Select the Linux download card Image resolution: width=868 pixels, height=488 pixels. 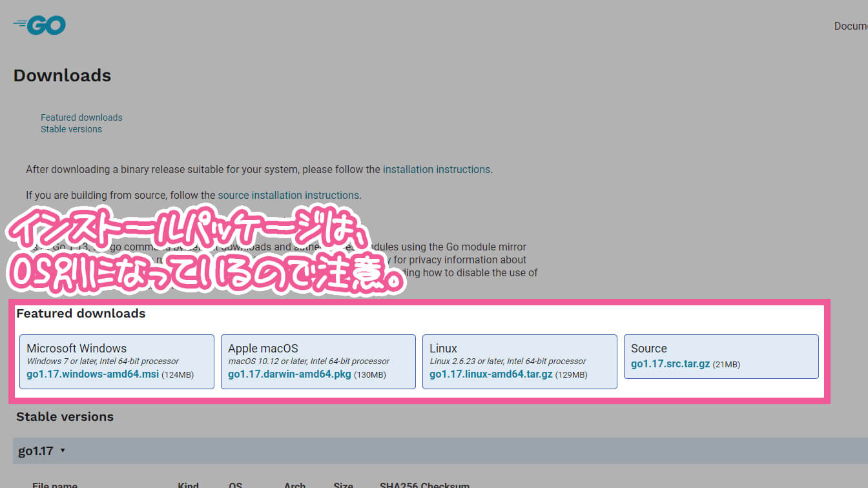pos(520,361)
